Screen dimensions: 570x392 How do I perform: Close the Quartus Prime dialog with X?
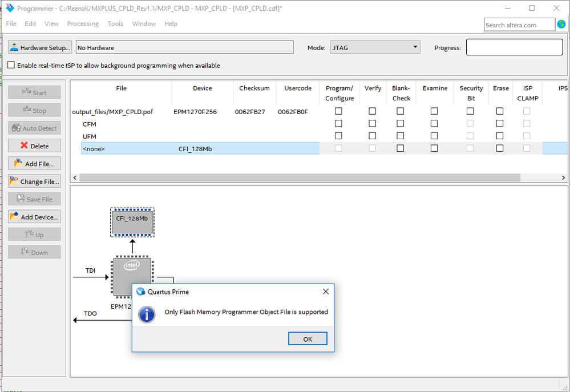[326, 292]
